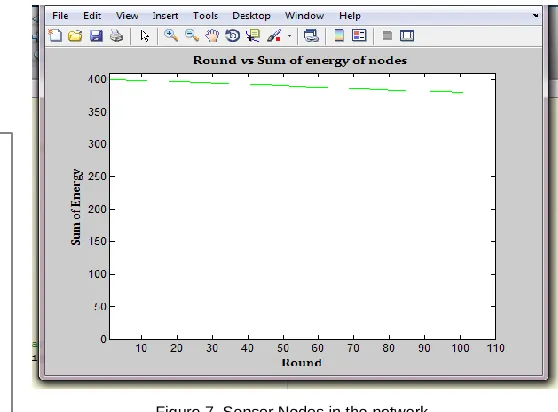Click the 'Round' x-axis label
The height and width of the screenshot is (412, 558).
click(x=301, y=362)
